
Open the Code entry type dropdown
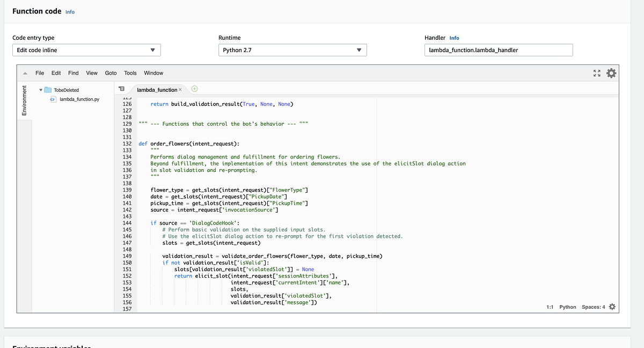[86, 49]
